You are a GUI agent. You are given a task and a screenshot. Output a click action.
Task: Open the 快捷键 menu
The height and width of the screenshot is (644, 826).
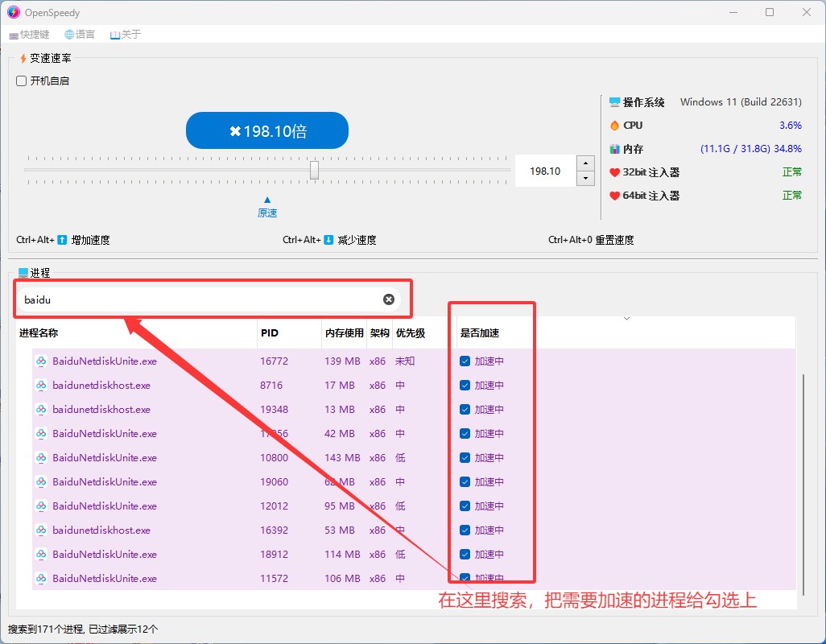30,35
